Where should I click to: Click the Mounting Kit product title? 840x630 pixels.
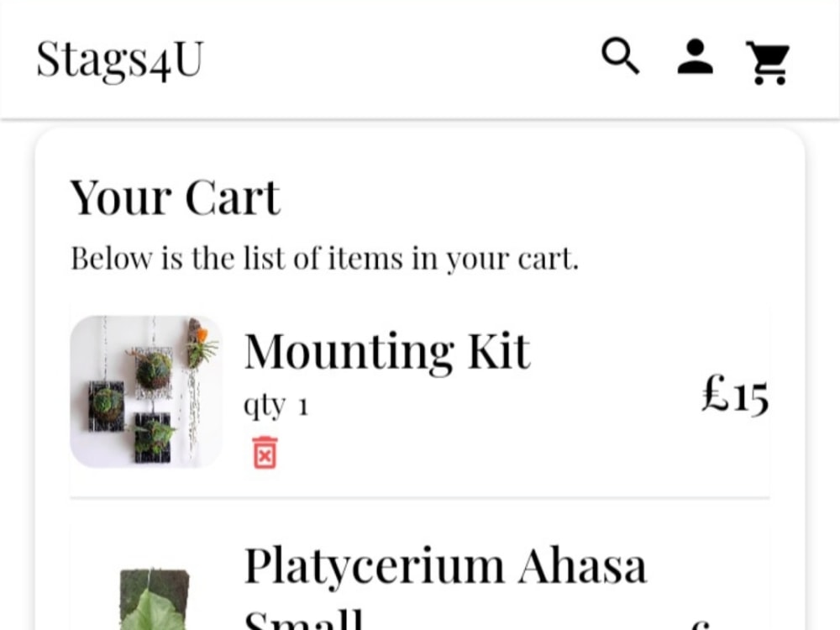click(387, 351)
